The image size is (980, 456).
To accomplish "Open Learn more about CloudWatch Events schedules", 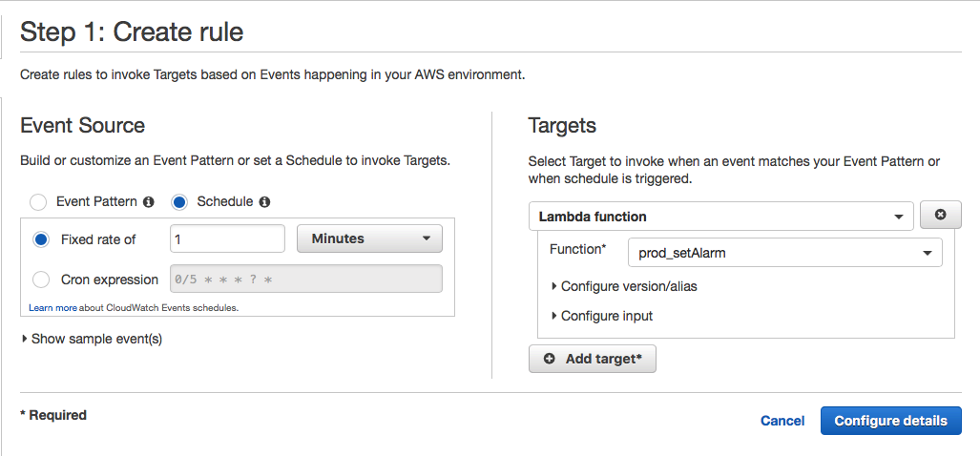I will click(133, 308).
